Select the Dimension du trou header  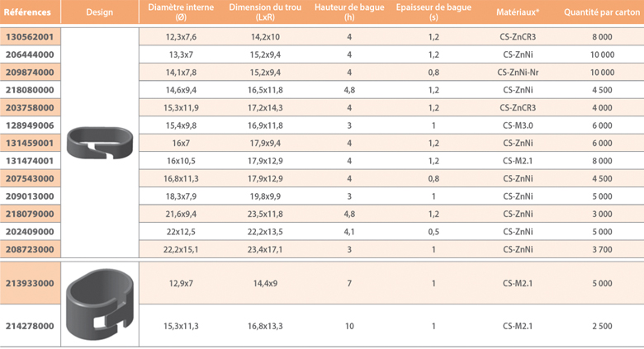click(266, 12)
